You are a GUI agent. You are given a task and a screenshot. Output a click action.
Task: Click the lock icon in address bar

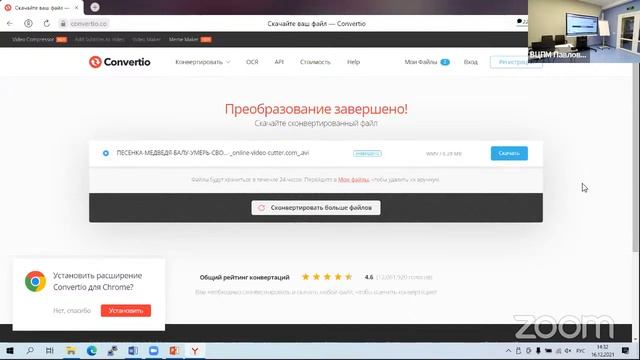(63, 24)
